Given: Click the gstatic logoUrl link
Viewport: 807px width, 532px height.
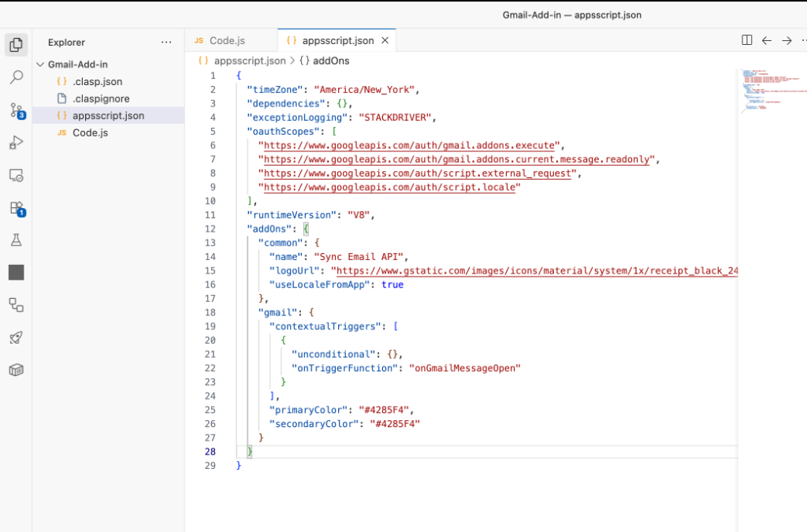Looking at the screenshot, I should 537,270.
